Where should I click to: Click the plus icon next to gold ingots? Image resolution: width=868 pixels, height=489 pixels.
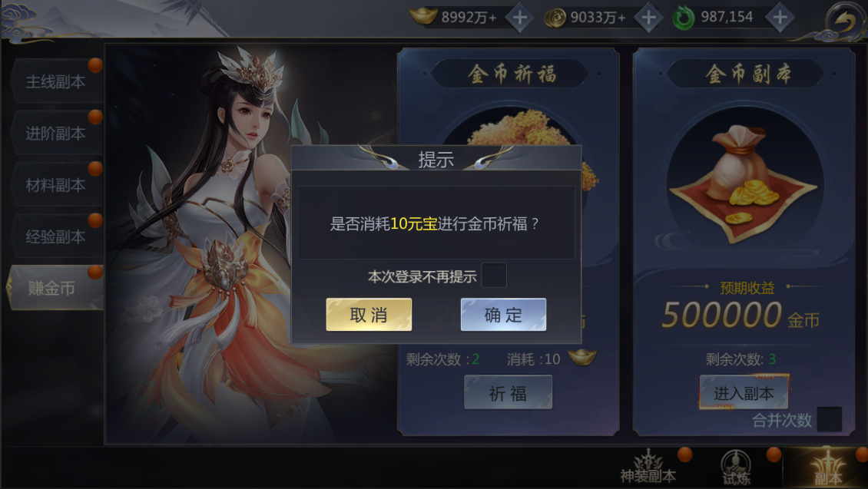pos(519,18)
